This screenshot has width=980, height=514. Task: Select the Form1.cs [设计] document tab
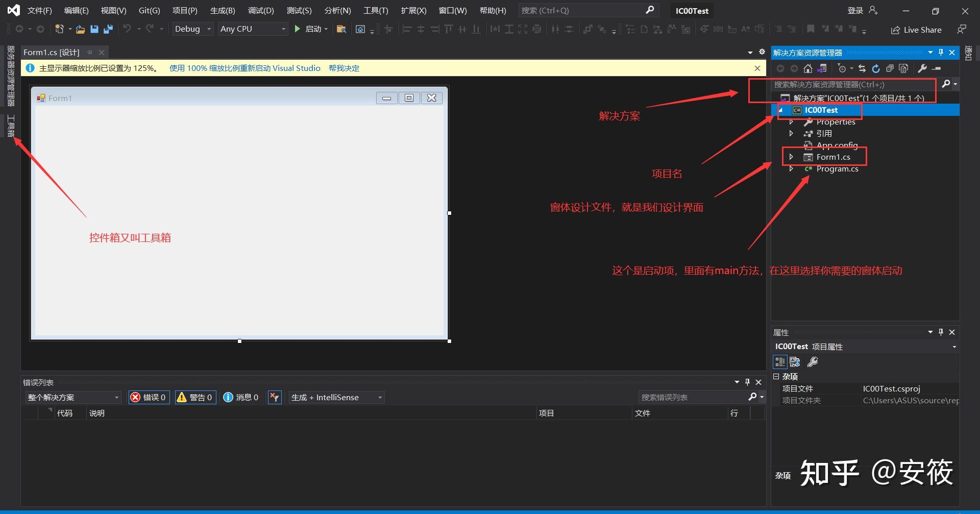click(52, 52)
